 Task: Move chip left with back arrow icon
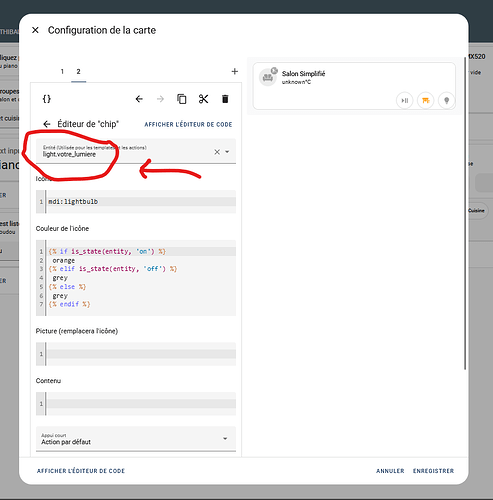point(139,99)
